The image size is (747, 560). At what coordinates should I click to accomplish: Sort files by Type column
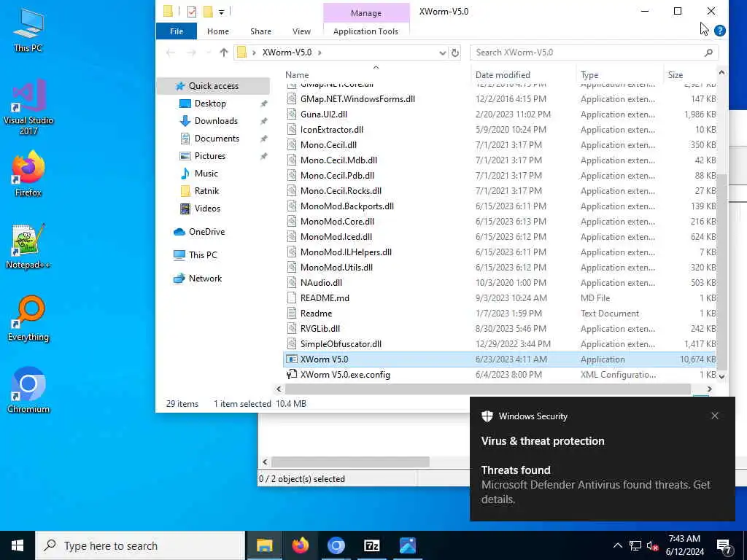589,75
